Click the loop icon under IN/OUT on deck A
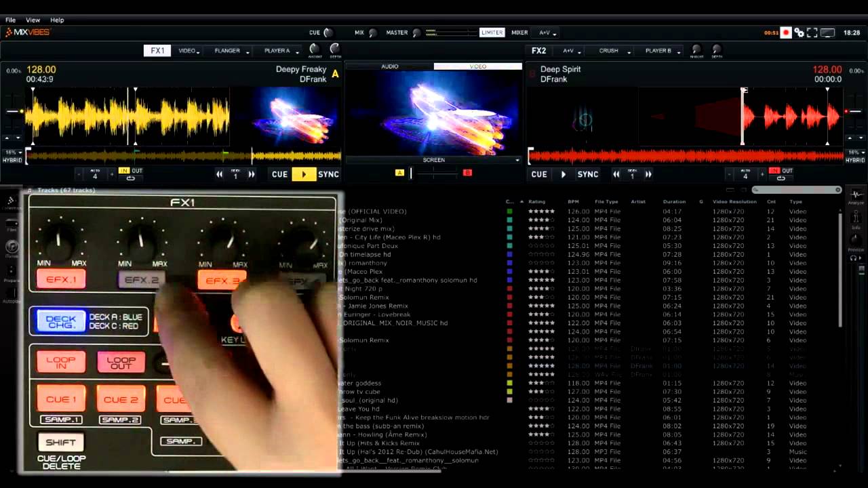The width and height of the screenshot is (868, 488). coord(131,178)
